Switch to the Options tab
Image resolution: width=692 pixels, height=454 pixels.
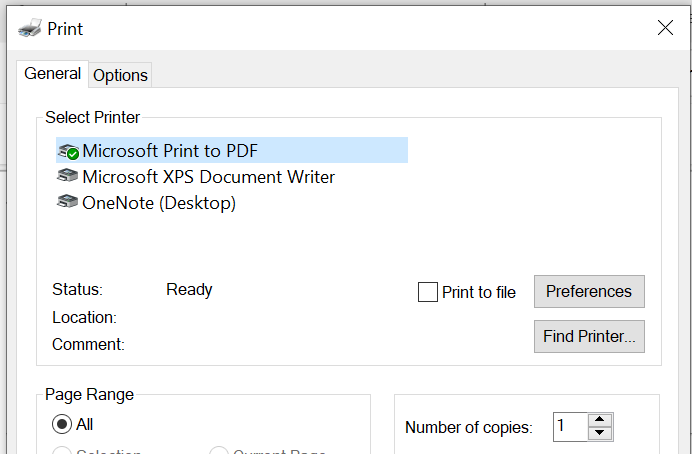[120, 75]
